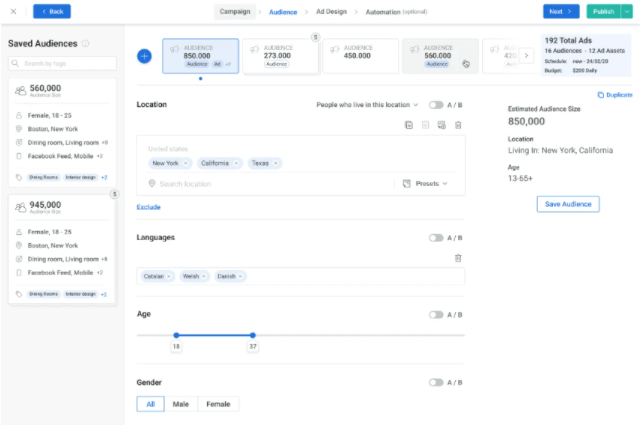Image resolution: width=640 pixels, height=425 pixels.
Task: Click the info icon next to Saved Audiences
Action: [86, 44]
